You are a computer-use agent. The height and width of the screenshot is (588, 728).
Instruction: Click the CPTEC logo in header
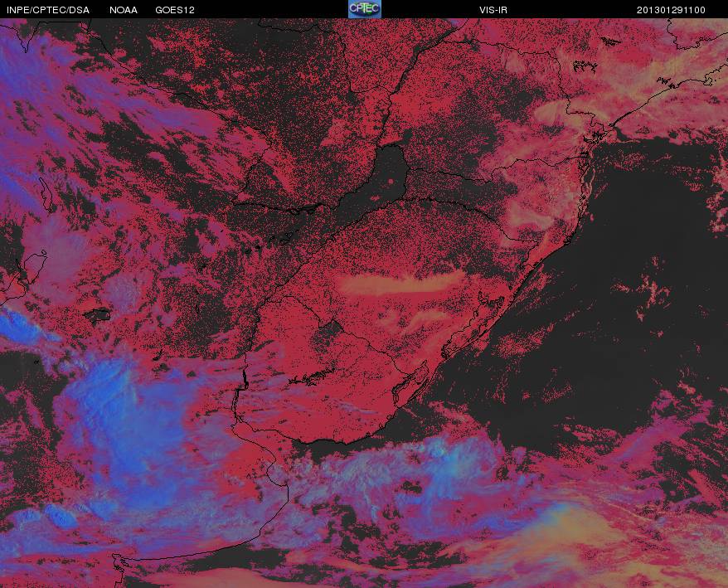[x=365, y=9]
